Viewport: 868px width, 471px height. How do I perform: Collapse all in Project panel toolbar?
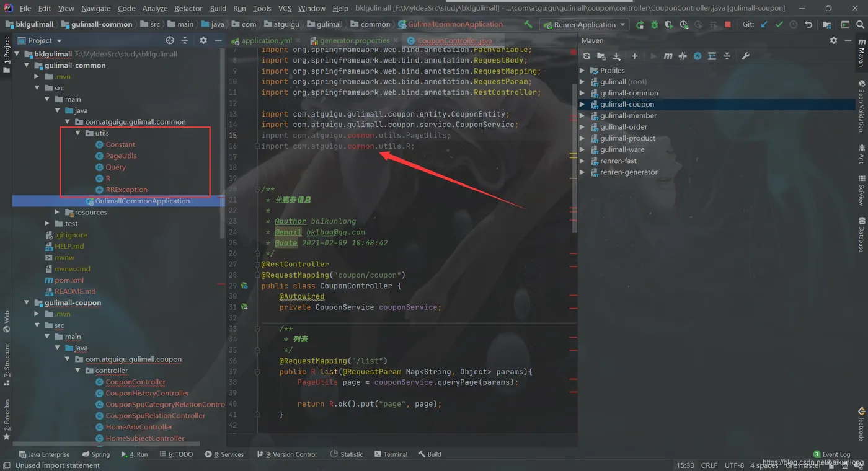pos(185,40)
